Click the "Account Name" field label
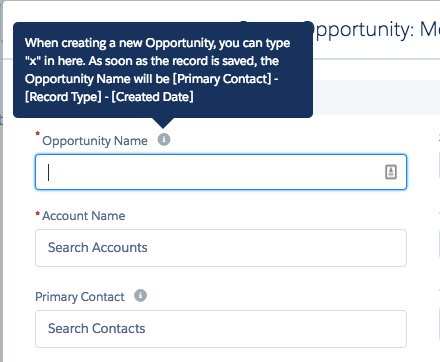Screen dimensions: 440x362 [x=84, y=216]
